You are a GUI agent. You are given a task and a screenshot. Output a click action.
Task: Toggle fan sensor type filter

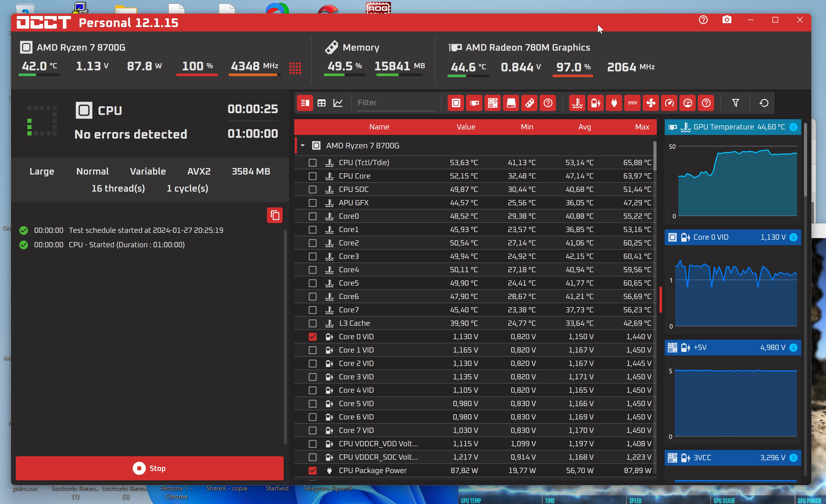651,103
